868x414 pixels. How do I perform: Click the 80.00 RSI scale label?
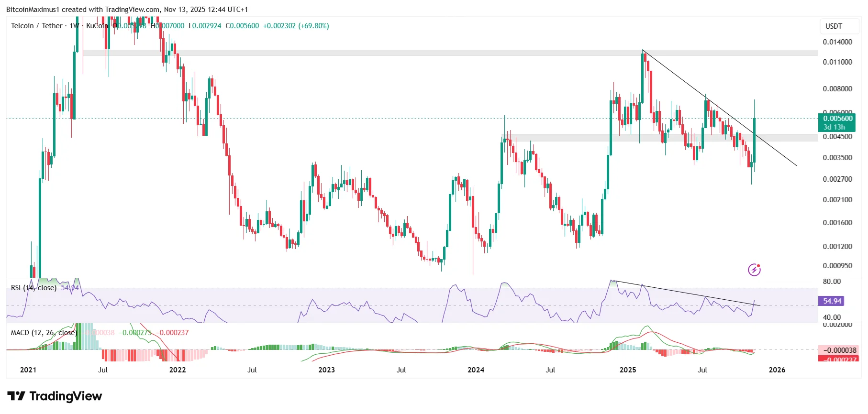click(x=832, y=282)
